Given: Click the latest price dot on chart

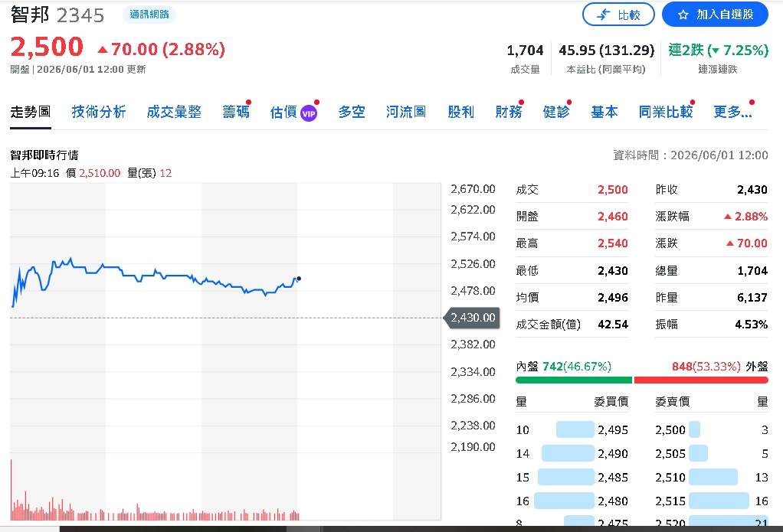Looking at the screenshot, I should coord(299,279).
